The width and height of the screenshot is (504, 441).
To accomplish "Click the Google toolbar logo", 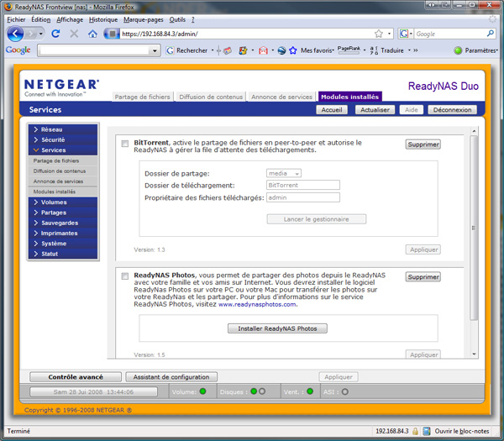I will [18, 50].
